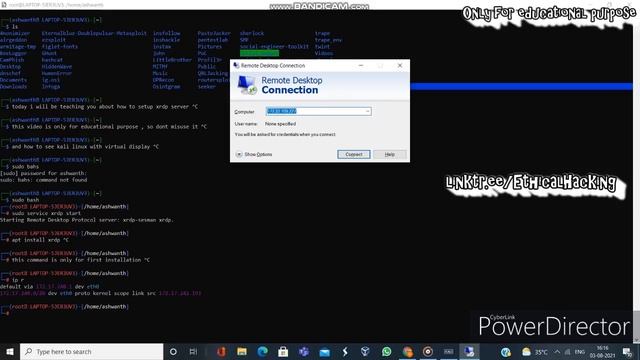The width and height of the screenshot is (640, 360).
Task: Show hidden system tray icons chevron
Action: tap(557, 352)
